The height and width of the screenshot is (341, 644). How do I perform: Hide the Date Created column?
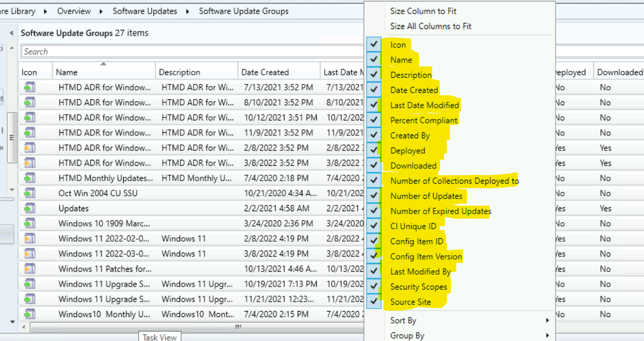(374, 90)
